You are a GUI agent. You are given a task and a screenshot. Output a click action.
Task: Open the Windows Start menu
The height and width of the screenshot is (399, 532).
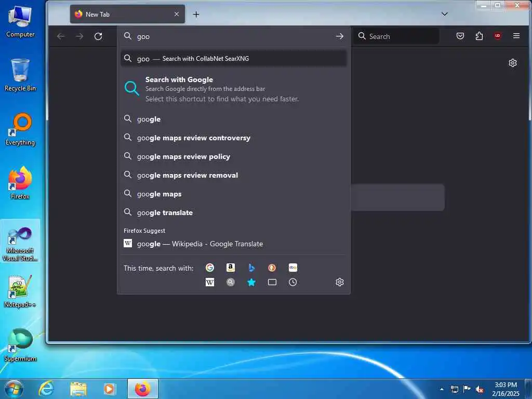14,389
